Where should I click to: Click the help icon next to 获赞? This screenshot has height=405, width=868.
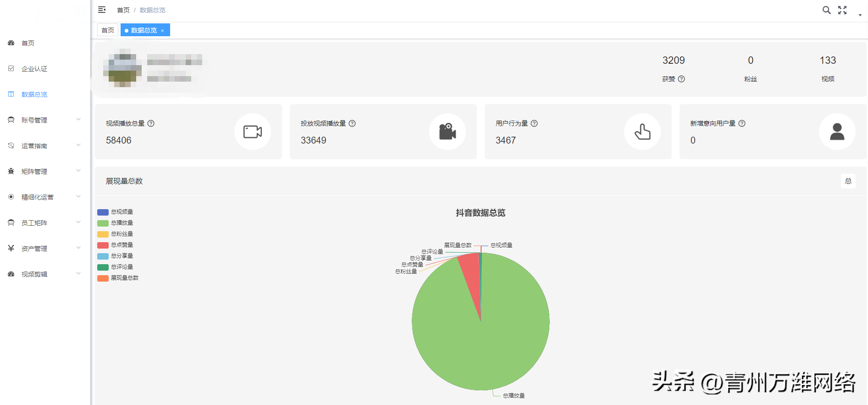(x=681, y=79)
